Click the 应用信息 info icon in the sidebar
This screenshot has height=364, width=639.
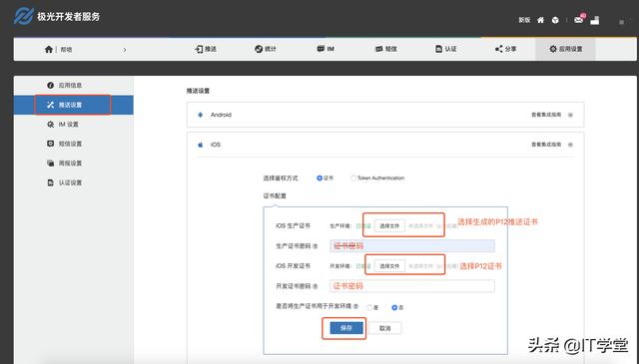click(x=50, y=85)
